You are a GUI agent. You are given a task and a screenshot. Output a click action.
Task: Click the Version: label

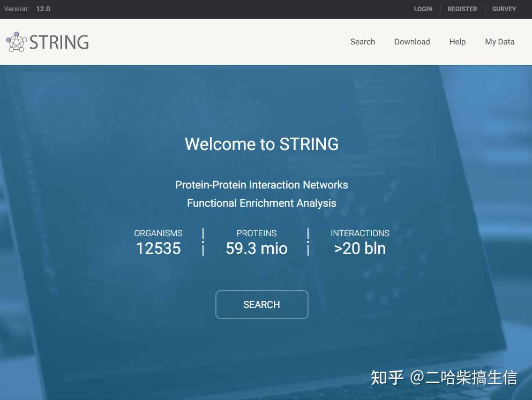[17, 9]
